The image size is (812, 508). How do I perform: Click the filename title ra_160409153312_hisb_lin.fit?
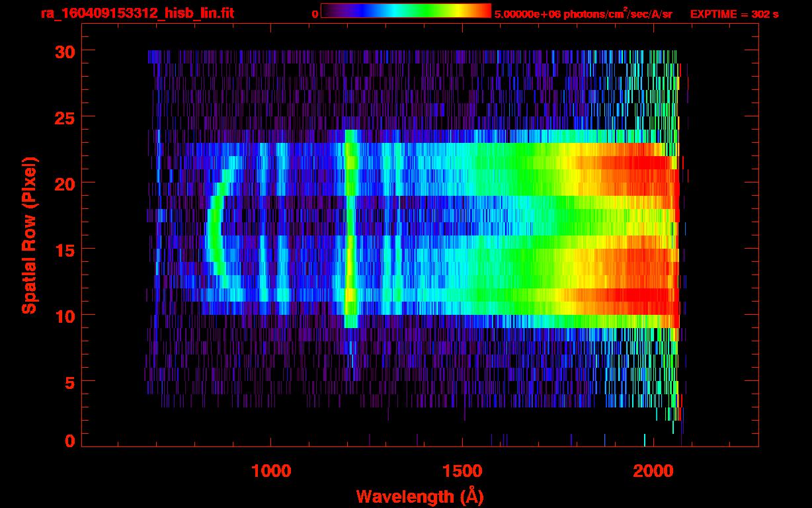coord(137,13)
